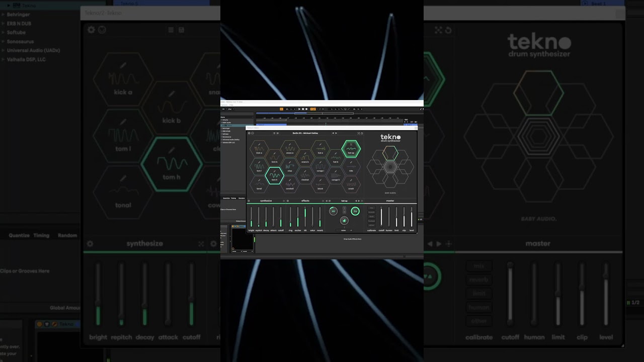Toggle the M mute button in hat op section
644x362 pixels.
(344, 211)
